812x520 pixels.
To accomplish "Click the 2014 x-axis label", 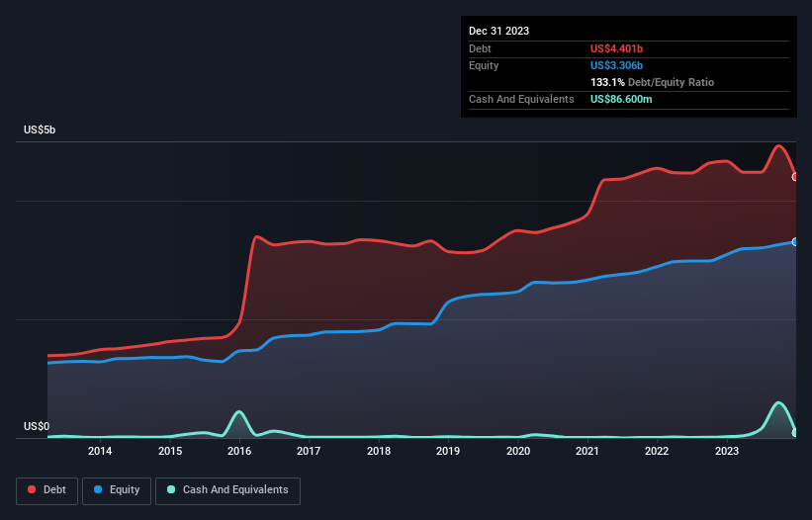I will point(100,451).
